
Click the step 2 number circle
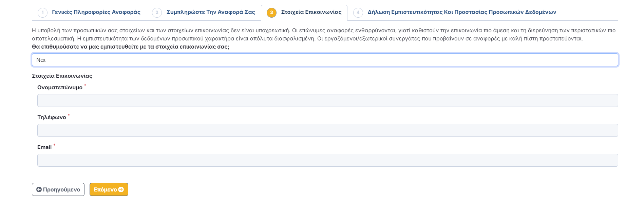(157, 13)
